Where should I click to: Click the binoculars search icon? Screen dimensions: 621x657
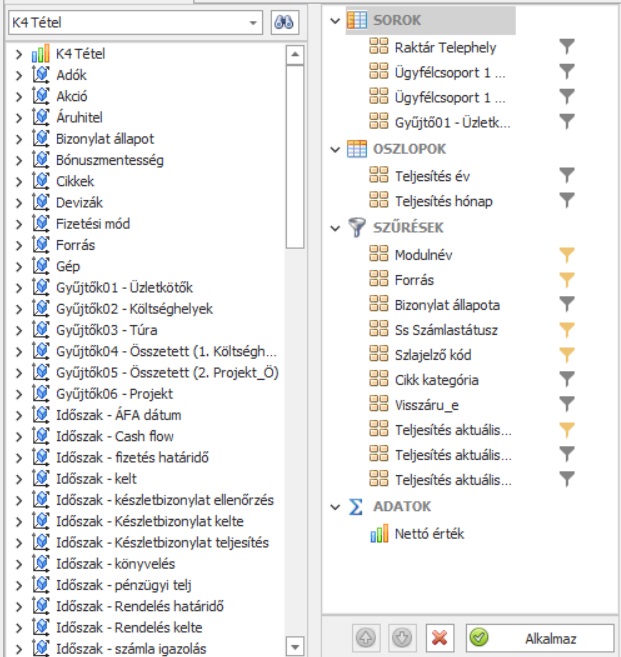[284, 22]
